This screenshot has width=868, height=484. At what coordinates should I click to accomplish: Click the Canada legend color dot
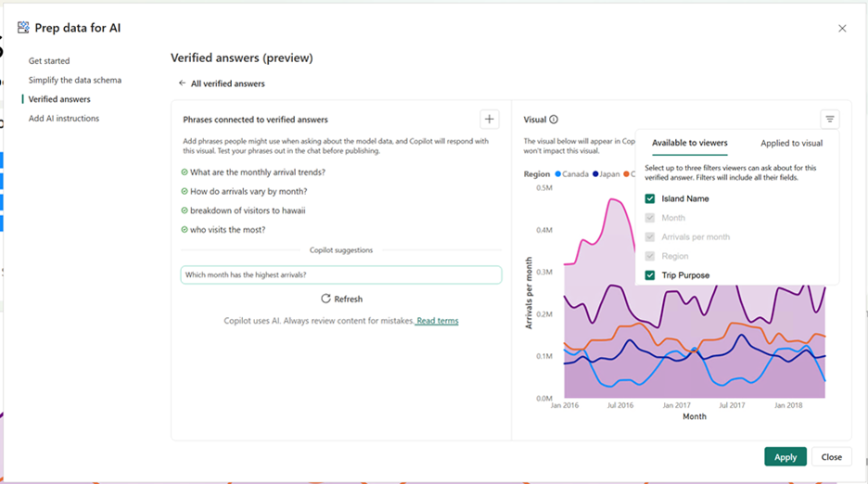(558, 173)
